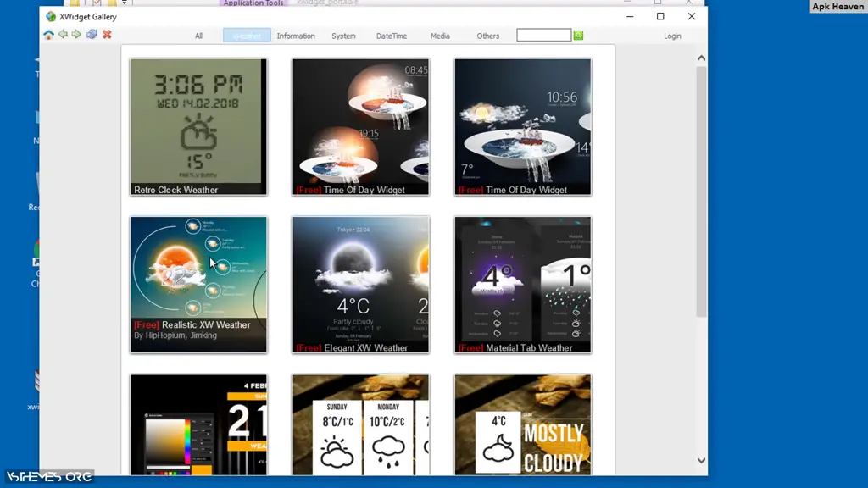Viewport: 868px width, 488px height.
Task: Click the red X stop icon
Action: coord(106,35)
